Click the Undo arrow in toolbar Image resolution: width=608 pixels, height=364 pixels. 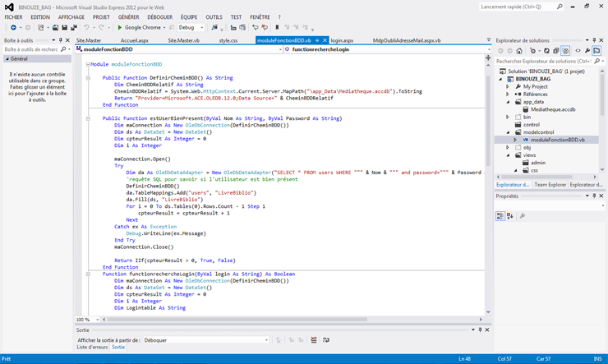pyautogui.click(x=87, y=28)
